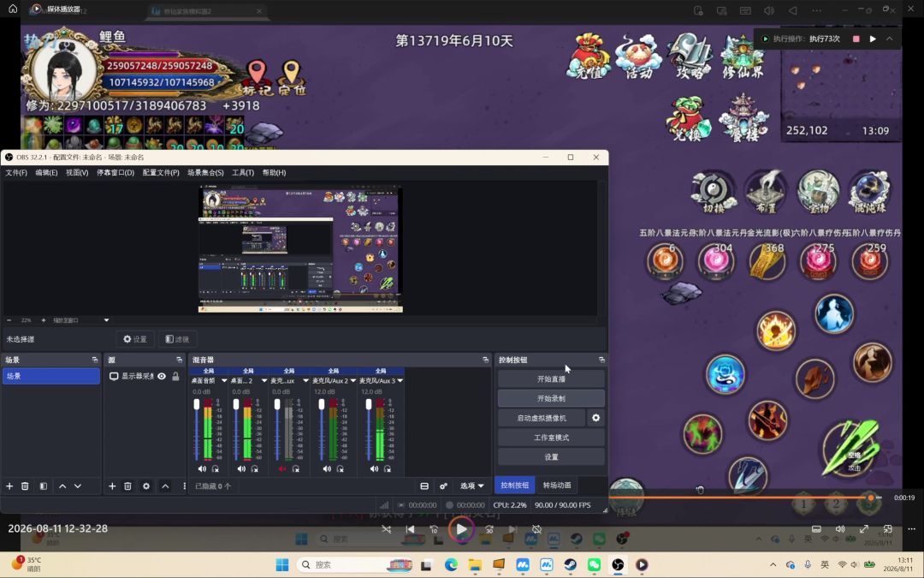The image size is (924, 578).
Task: Click the add scene plus icon in OBS
Action: [x=9, y=486]
